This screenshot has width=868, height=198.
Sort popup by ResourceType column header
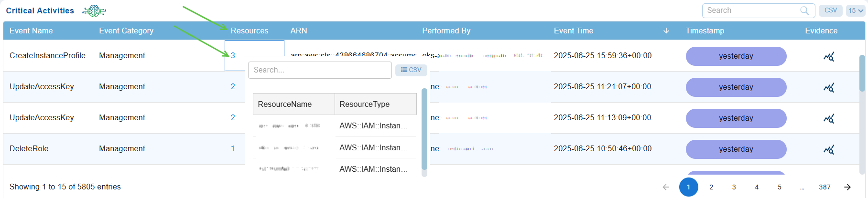[364, 104]
